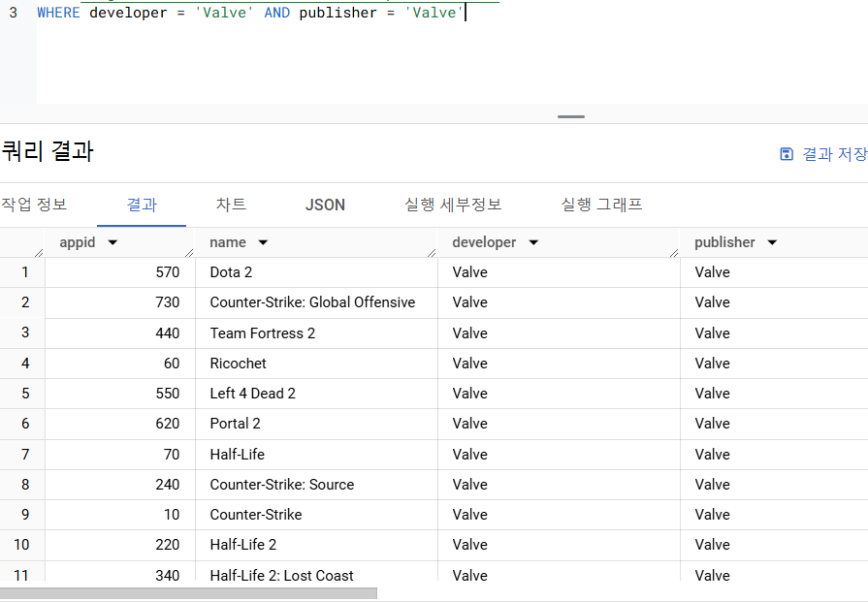Select the Left 4 Dead 2 cell
The width and height of the screenshot is (868, 602).
(x=316, y=394)
